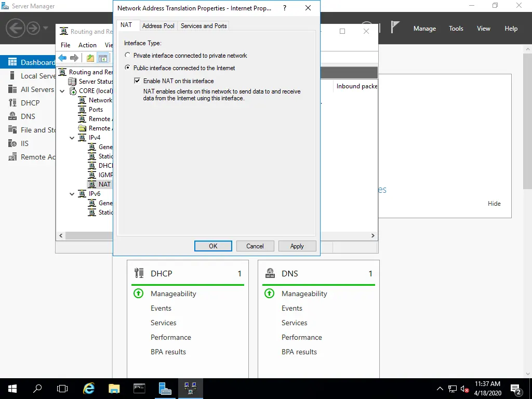The width and height of the screenshot is (532, 399).
Task: Click Network Interfaces node icon in tree
Action: tap(82, 100)
